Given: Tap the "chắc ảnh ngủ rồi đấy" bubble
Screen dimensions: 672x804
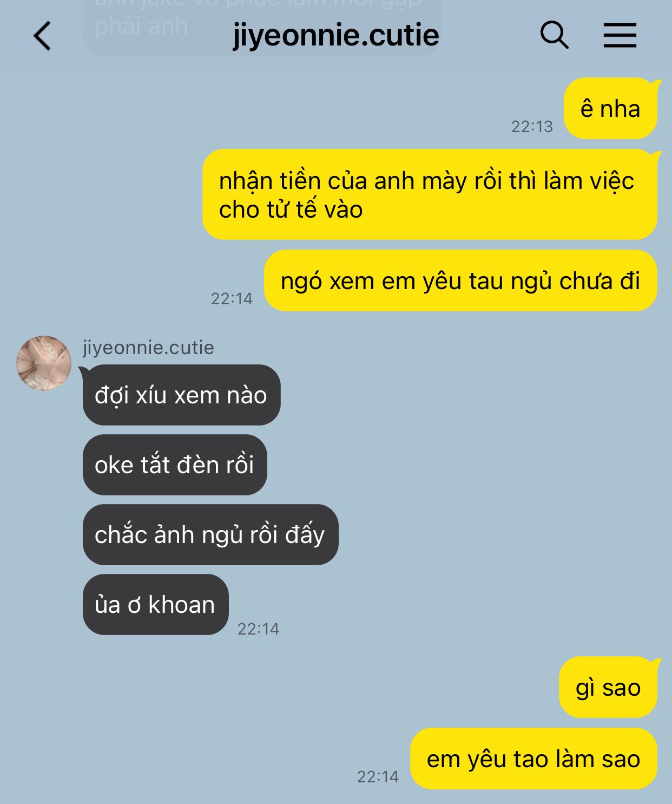Looking at the screenshot, I should pos(210,534).
